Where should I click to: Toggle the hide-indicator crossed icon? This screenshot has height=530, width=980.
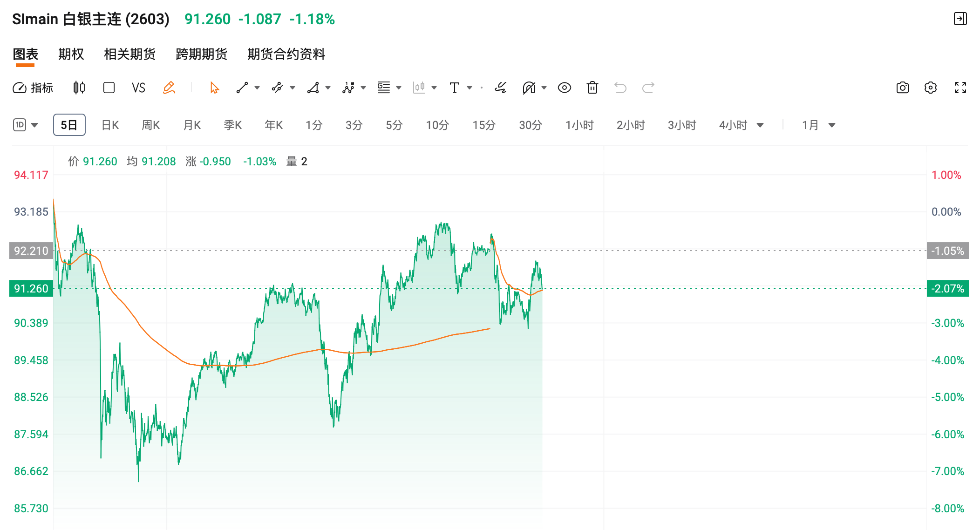[530, 88]
